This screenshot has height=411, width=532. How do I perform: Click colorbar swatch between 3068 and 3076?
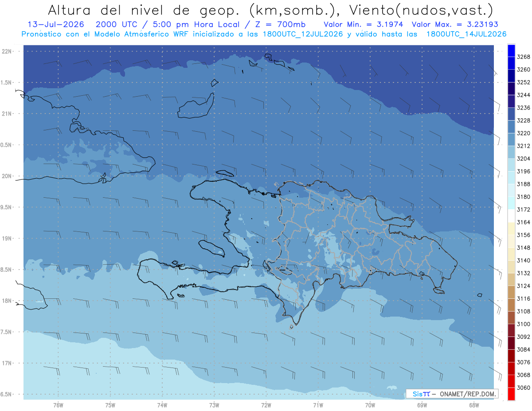click(x=511, y=369)
